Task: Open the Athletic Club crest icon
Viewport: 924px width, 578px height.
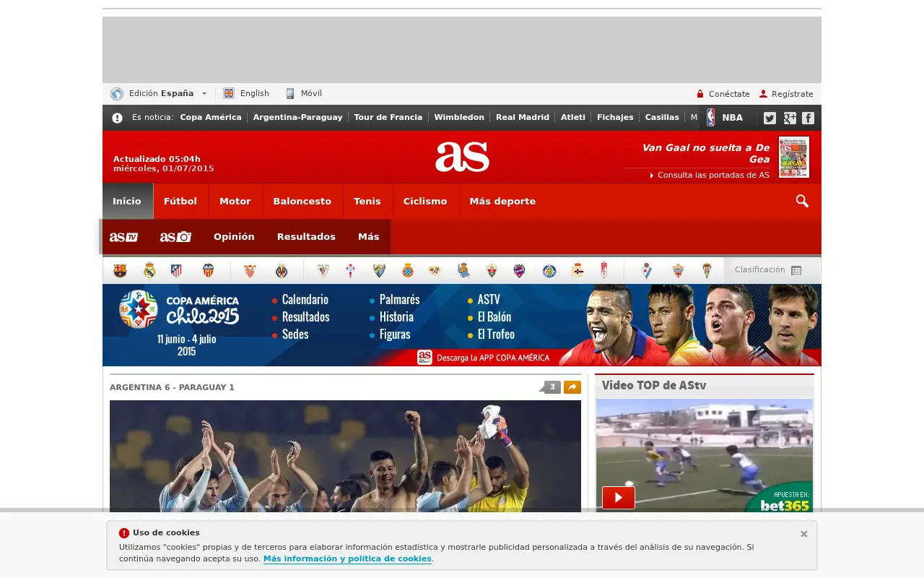Action: [323, 271]
